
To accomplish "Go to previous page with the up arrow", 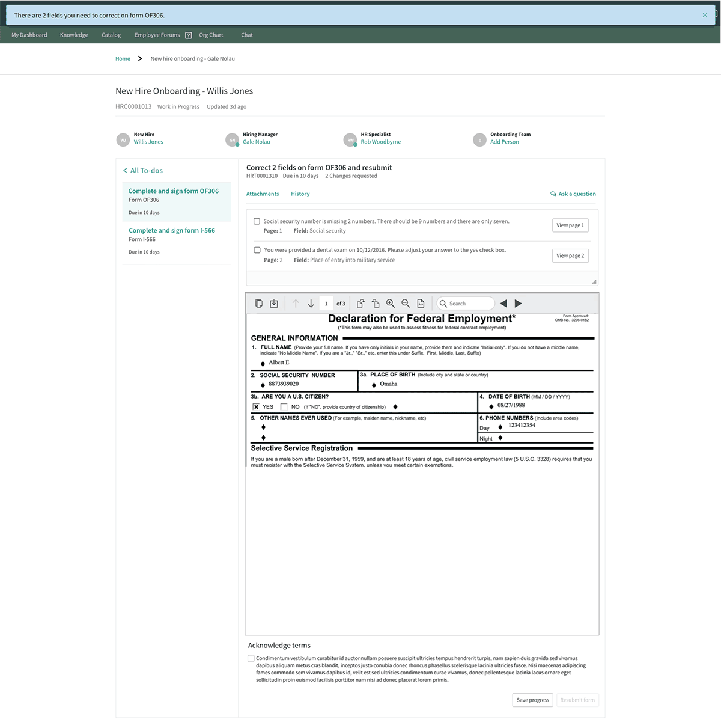I will (295, 303).
